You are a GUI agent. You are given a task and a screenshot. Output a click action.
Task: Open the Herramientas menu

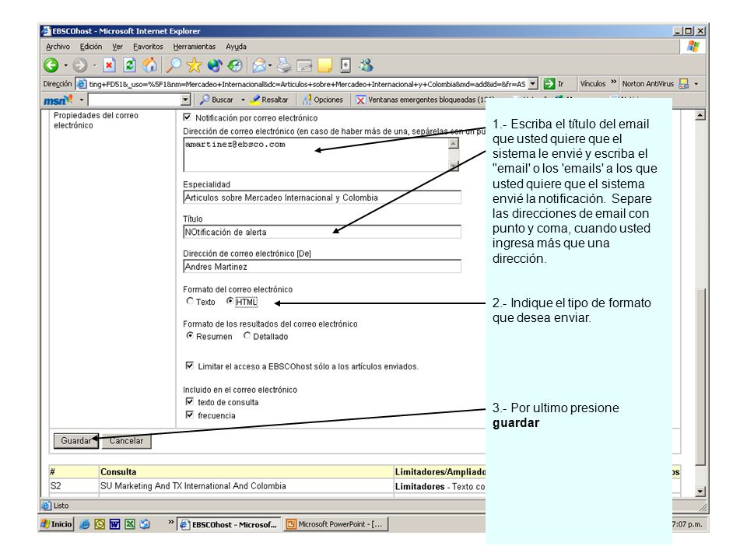click(x=195, y=47)
